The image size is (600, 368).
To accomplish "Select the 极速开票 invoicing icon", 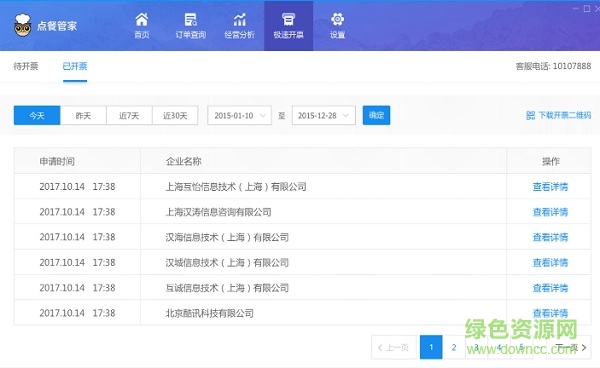I will click(x=289, y=19).
